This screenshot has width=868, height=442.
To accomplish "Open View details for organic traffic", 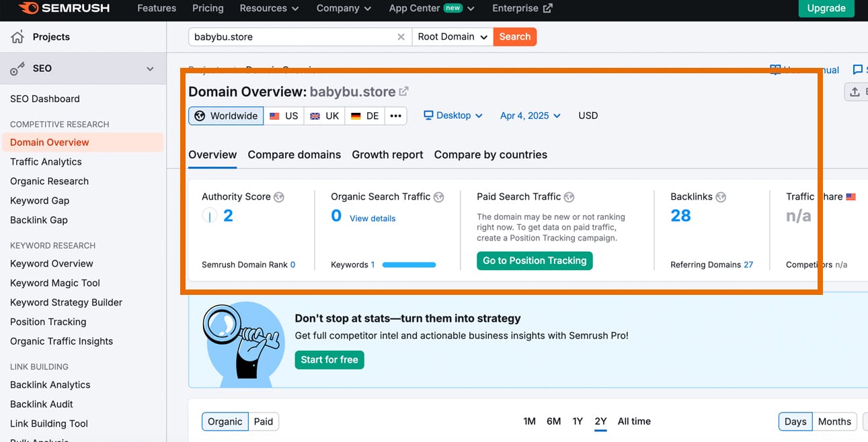I will pos(372,218).
